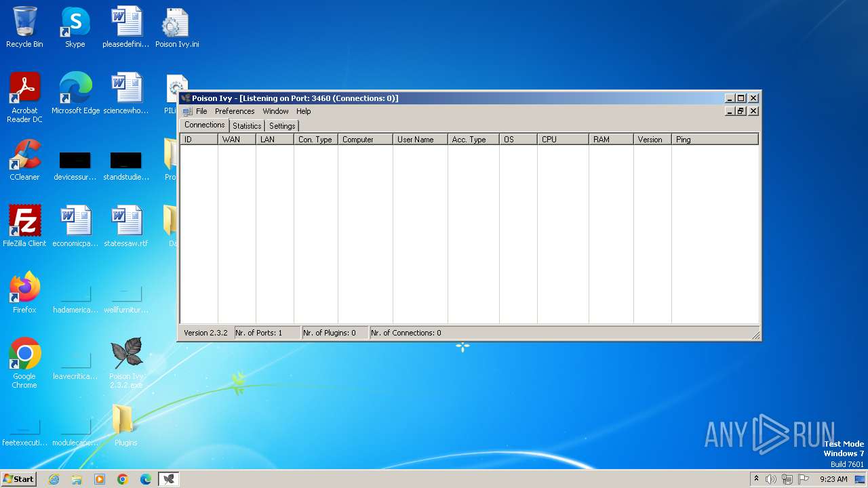This screenshot has height=488, width=868.
Task: Click Nr. of Plugins: 0 status entry
Action: coord(334,333)
